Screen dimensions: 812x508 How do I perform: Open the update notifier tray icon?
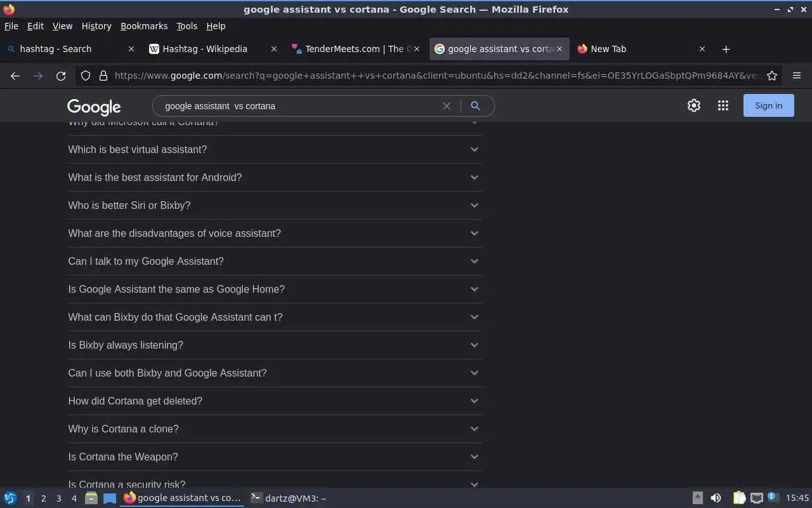(772, 497)
